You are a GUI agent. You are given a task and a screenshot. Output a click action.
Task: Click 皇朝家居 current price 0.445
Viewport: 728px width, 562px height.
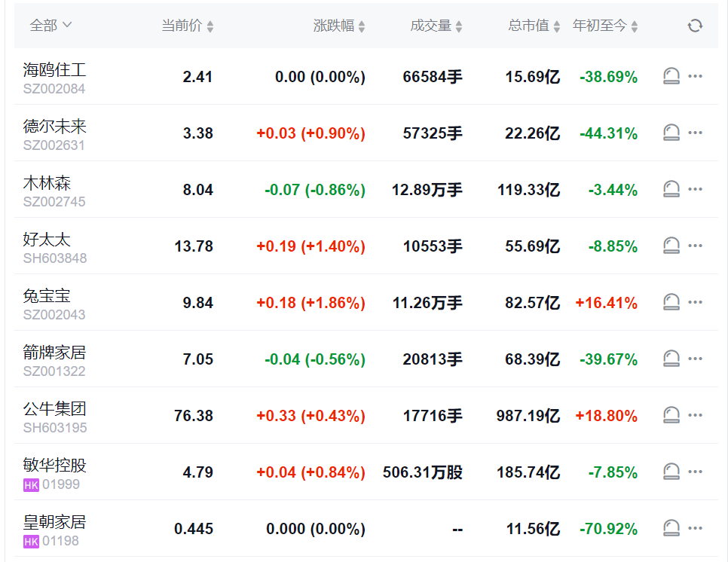click(193, 529)
